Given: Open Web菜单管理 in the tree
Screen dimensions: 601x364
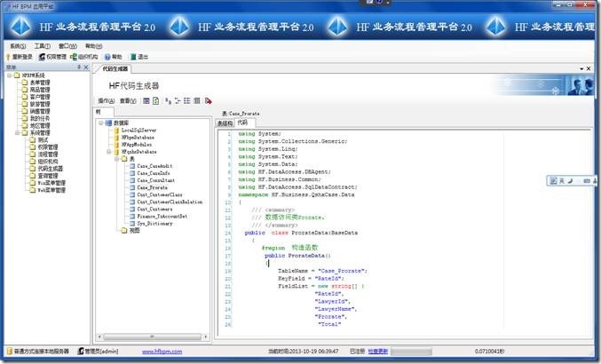Looking at the screenshot, I should tap(48, 190).
